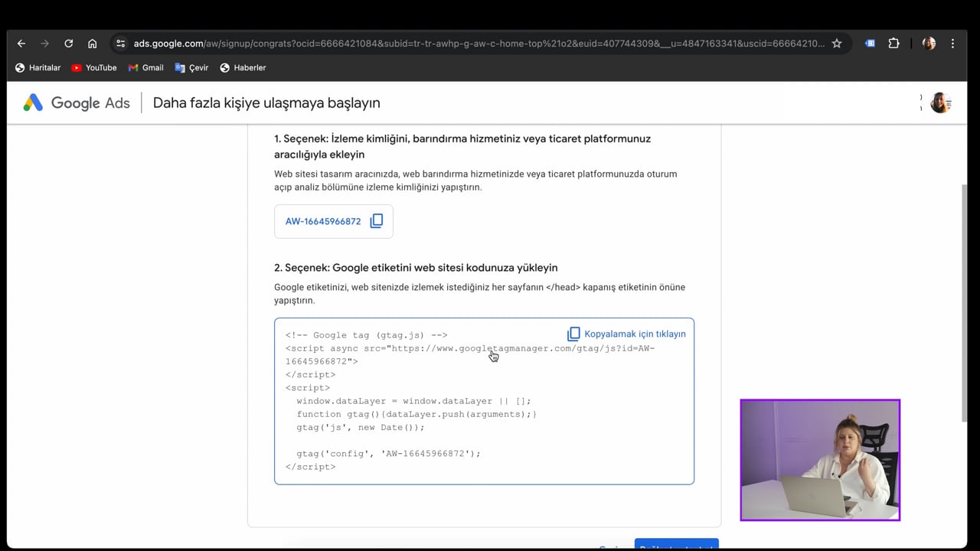
Task: Click the '2. Seçenek' heading text
Action: pyautogui.click(x=416, y=268)
